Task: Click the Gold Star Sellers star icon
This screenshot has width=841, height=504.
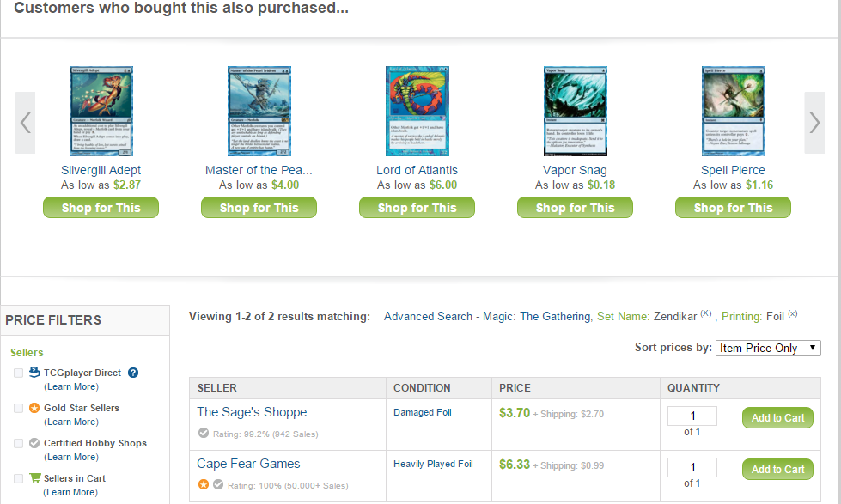Action: [x=34, y=408]
